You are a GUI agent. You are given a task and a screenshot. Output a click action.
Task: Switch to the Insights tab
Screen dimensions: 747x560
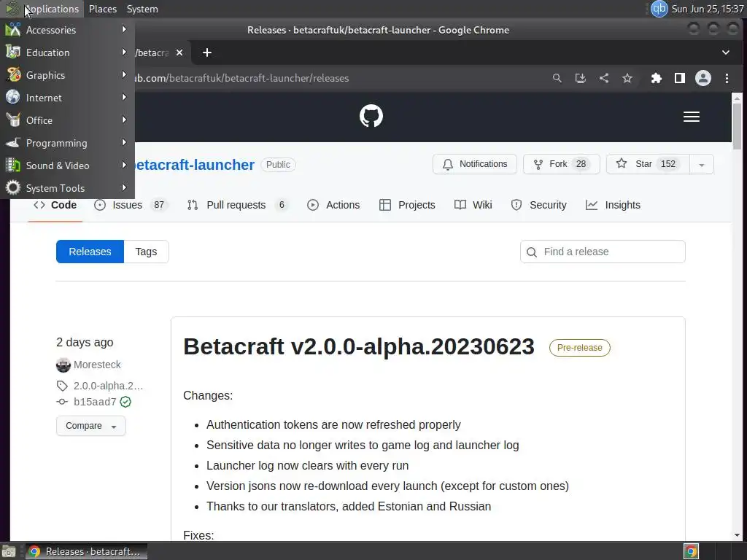613,205
